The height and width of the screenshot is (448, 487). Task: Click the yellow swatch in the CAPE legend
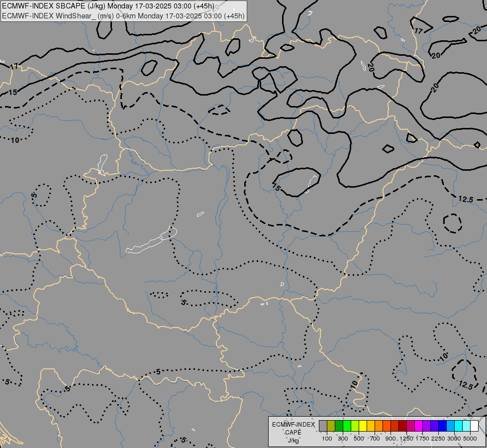tap(363, 426)
